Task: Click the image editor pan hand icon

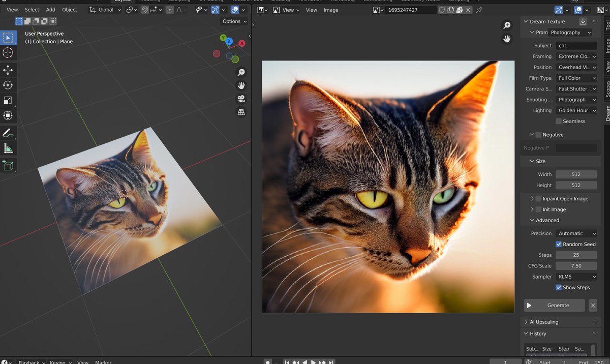Action: pos(507,39)
